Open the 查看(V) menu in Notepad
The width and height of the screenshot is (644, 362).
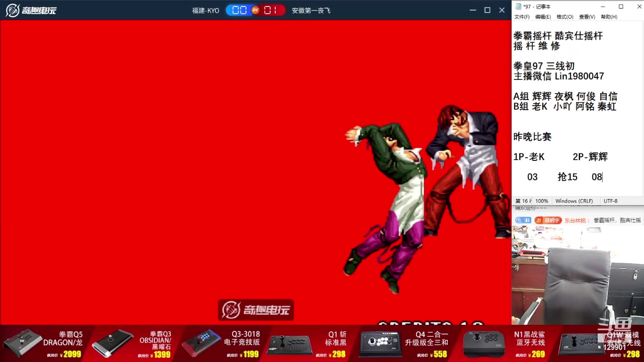click(x=587, y=17)
